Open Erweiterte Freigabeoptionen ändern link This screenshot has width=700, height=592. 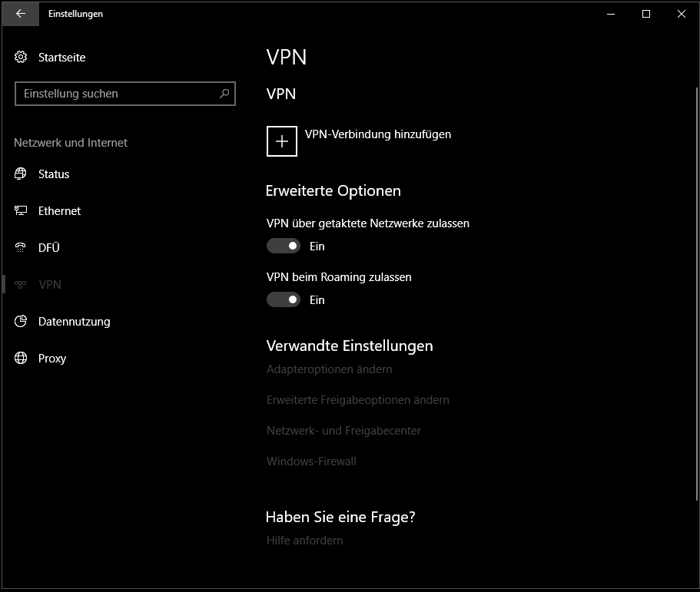357,400
